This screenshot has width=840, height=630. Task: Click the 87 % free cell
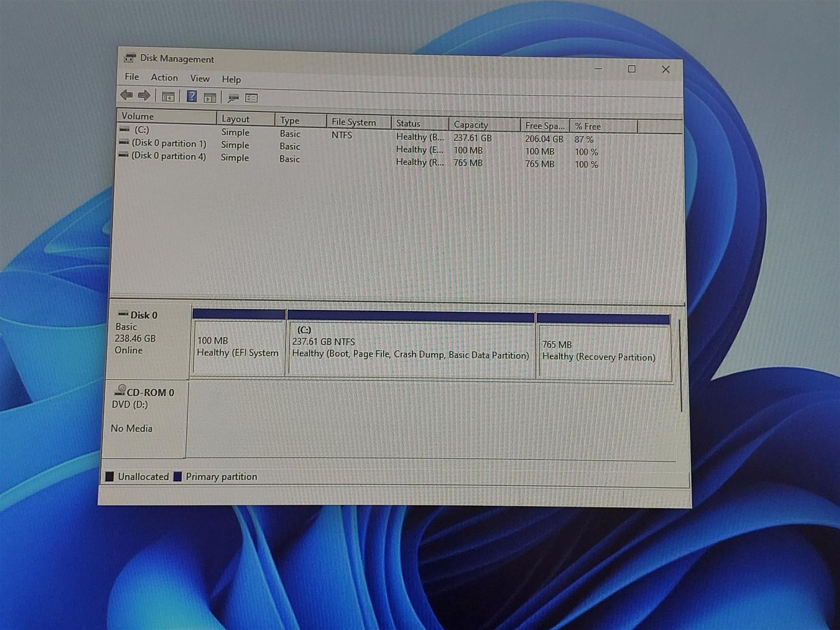coord(584,140)
